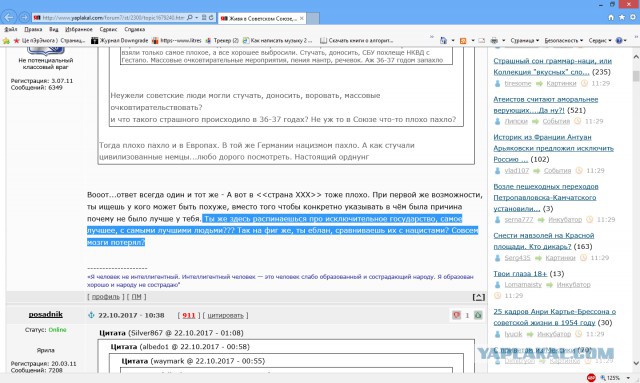The height and width of the screenshot is (383, 640).
Task: Click the red thumbs-down vote icon on posadnik's post
Action: (456, 315)
